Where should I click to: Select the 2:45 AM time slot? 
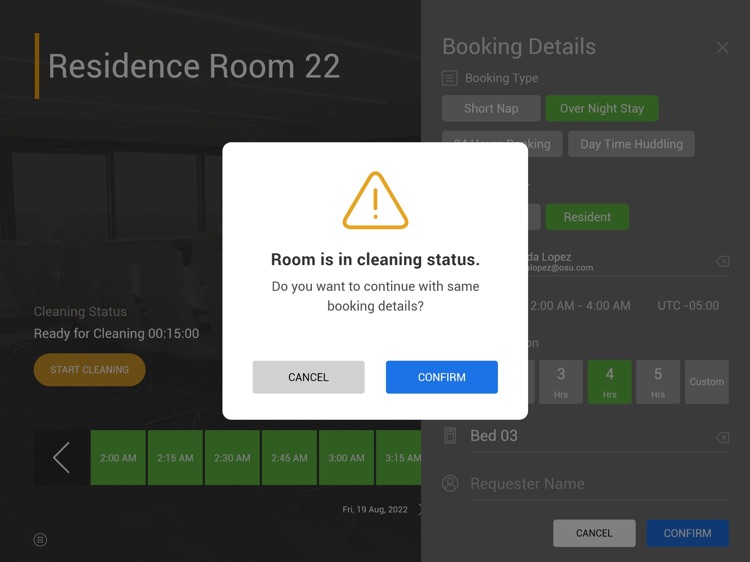point(289,458)
